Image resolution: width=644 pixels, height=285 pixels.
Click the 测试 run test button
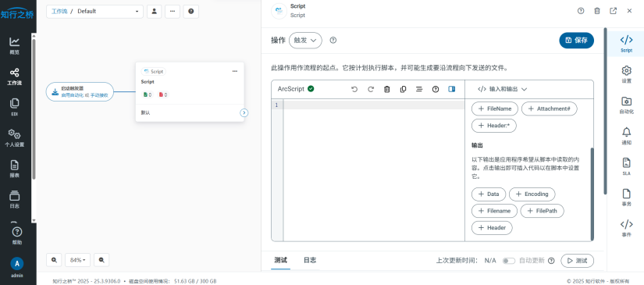577,260
